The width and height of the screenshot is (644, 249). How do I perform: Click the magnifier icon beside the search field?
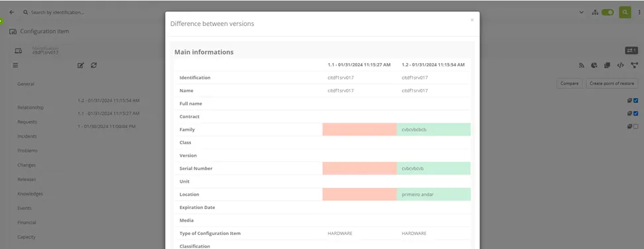coord(25,13)
